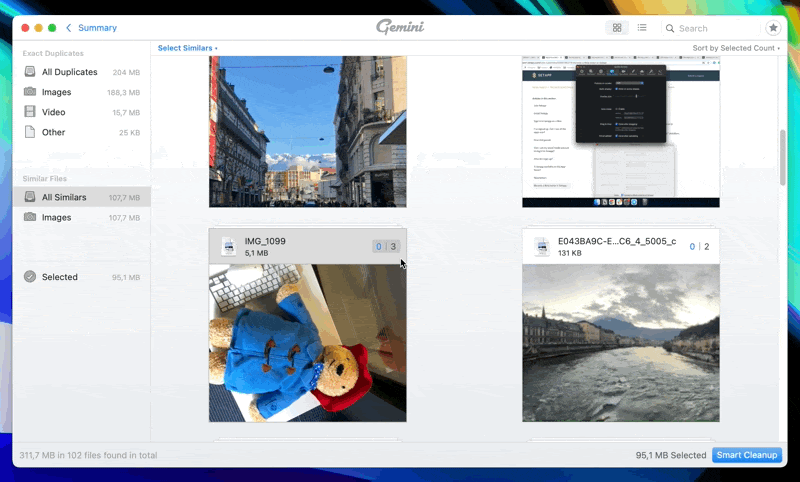Click the search magnifier icon
Image resolution: width=800 pixels, height=482 pixels.
(670, 29)
